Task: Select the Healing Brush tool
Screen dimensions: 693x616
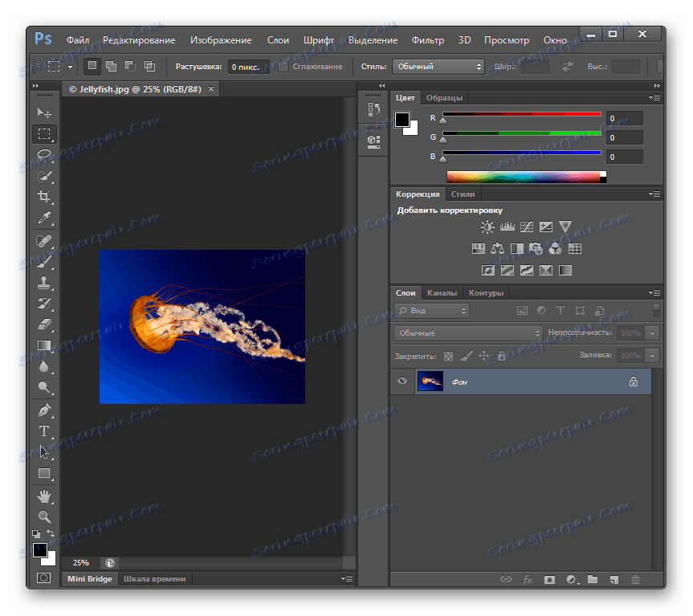Action: coord(44,241)
